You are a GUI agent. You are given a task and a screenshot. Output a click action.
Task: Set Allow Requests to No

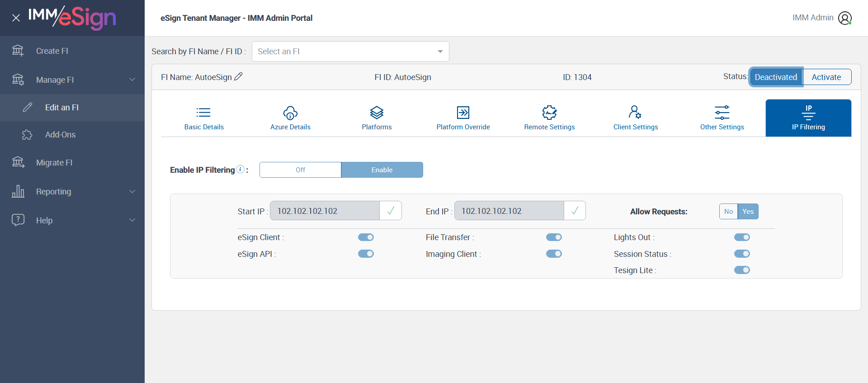tap(728, 212)
